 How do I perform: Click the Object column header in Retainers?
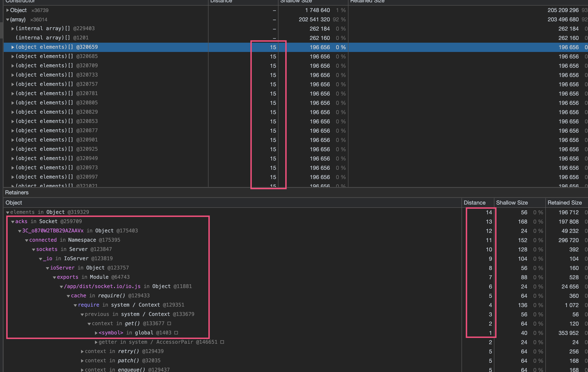click(x=14, y=203)
